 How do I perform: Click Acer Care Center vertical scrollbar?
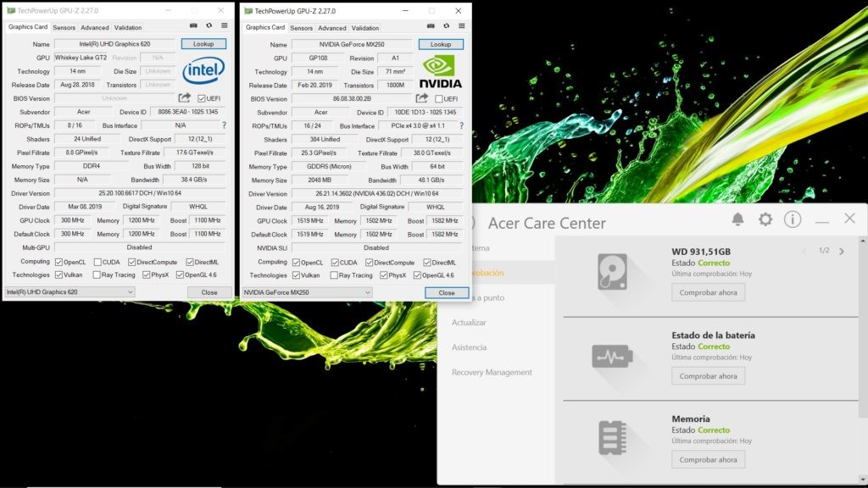862,330
